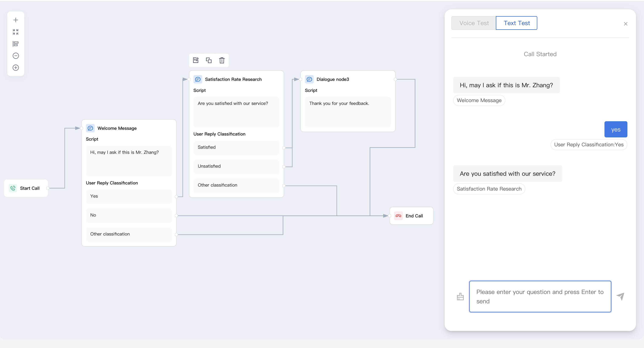Click the plus icon atop left toolbar

[16, 20]
